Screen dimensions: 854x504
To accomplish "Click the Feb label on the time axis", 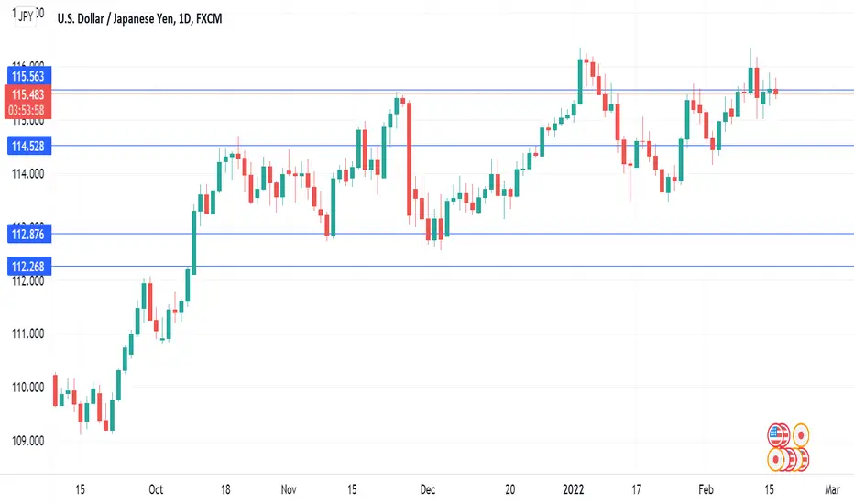I will 706,489.
